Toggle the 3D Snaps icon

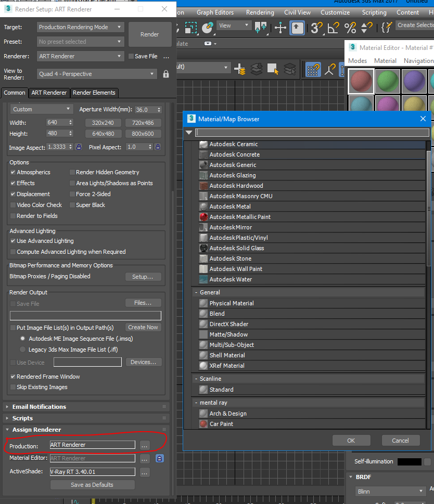point(316,28)
